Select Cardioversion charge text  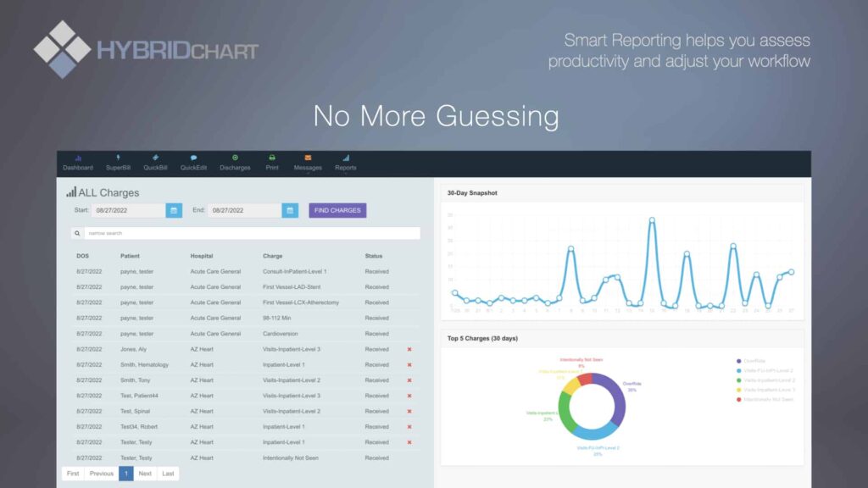point(280,334)
